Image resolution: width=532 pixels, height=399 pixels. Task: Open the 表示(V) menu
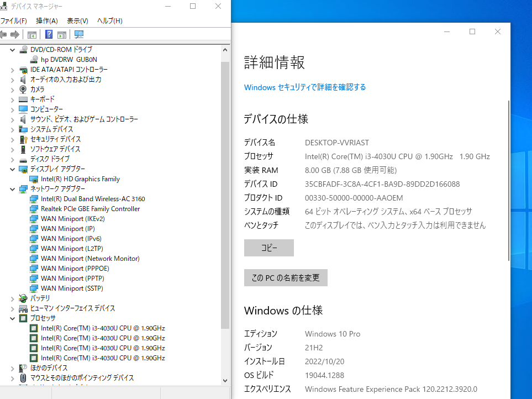click(77, 20)
